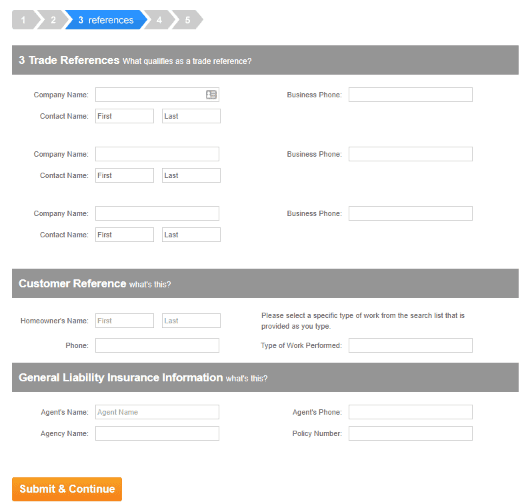
Task: Open 'What qualifies as a trade reference?' link
Action: tap(187, 61)
